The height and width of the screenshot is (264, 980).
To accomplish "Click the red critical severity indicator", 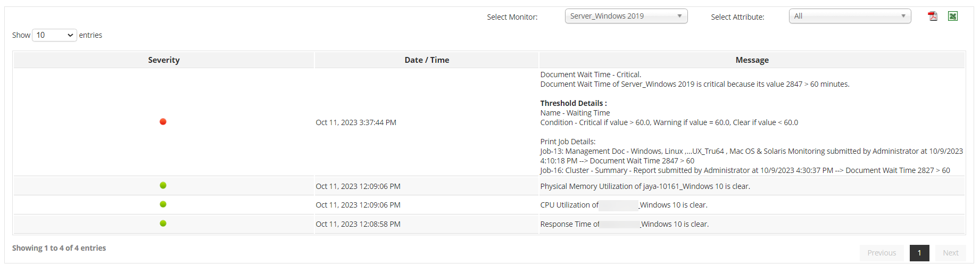I will tap(163, 122).
